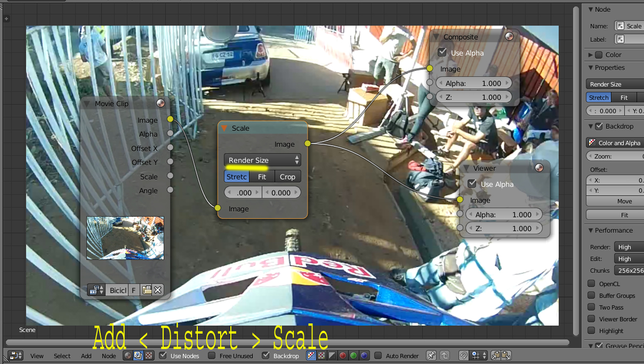The height and width of the screenshot is (364, 644).
Task: Open clip file with folder icon
Action: pos(147,290)
